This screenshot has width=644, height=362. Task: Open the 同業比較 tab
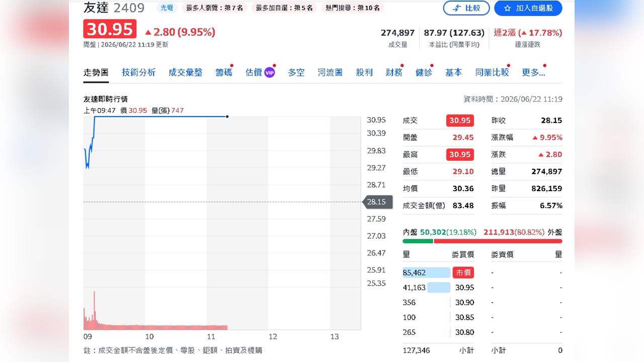pyautogui.click(x=492, y=72)
